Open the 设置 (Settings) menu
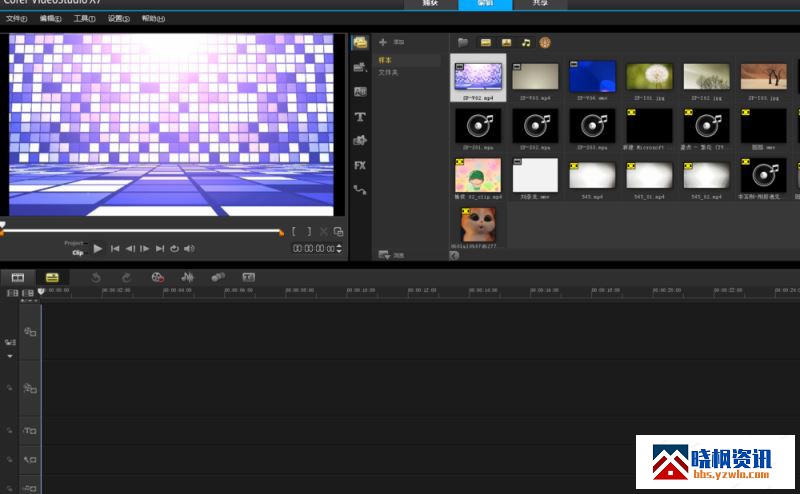Viewport: 800px width, 494px height. [x=118, y=18]
